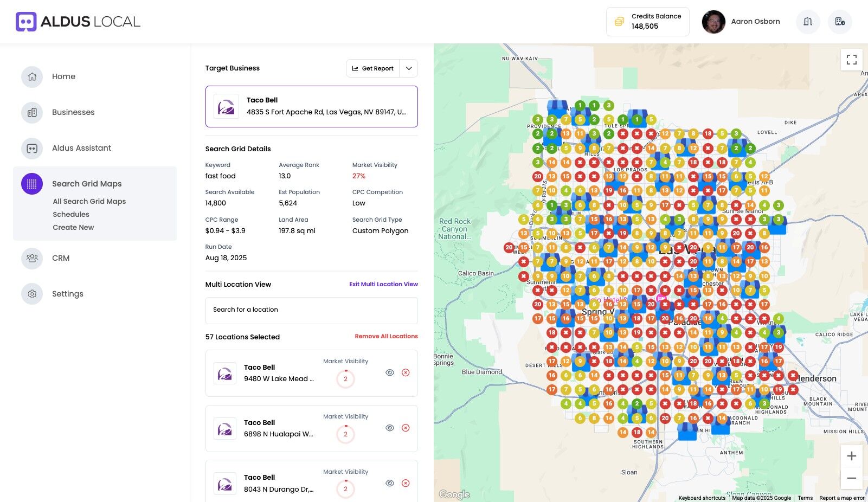868x502 pixels.
Task: Click the Red Rock Canyon National map label
Action: pos(455,229)
